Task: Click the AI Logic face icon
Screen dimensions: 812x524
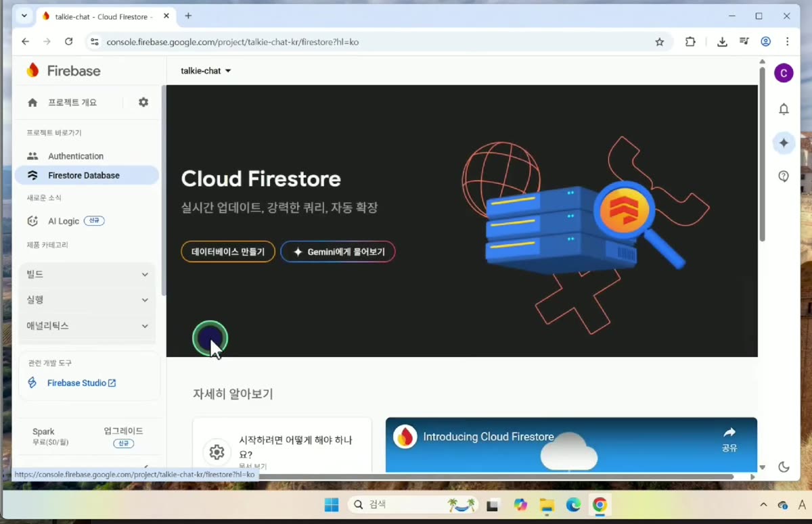Action: (x=32, y=221)
